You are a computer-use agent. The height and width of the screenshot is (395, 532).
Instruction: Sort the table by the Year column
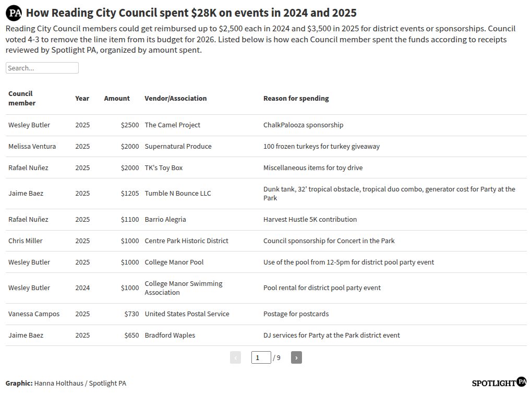click(82, 98)
